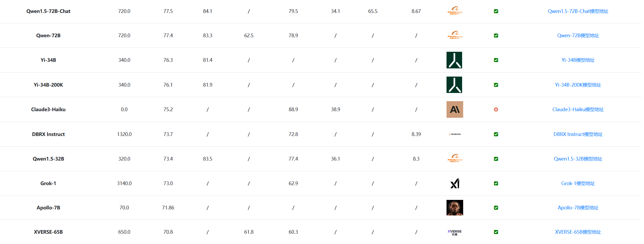Click the green checkmark for DBRX Instruct

click(x=496, y=134)
